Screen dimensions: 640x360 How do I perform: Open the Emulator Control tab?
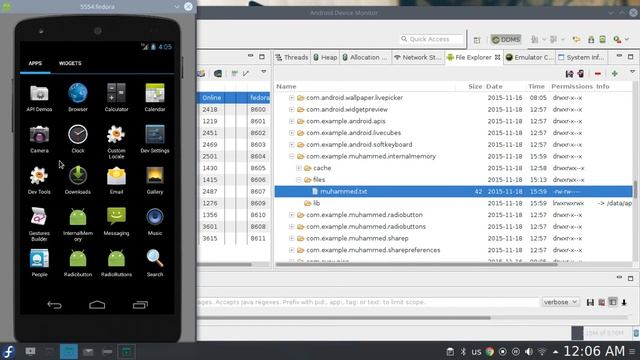pos(530,58)
